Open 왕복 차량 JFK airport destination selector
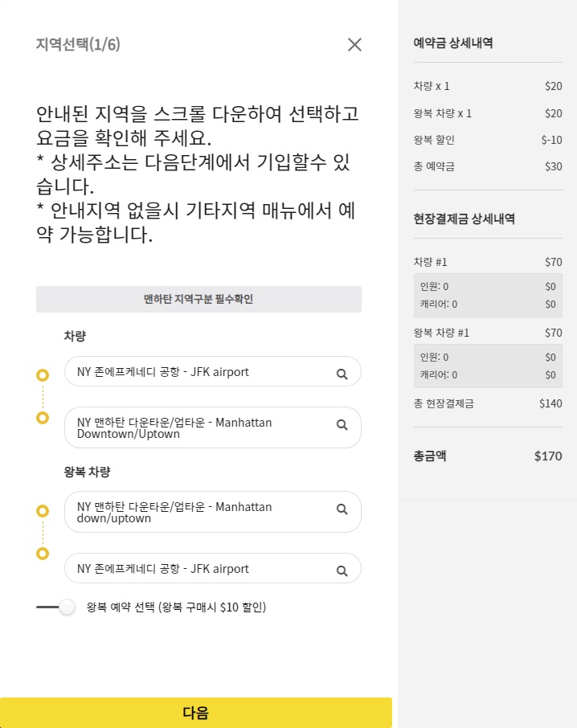The width and height of the screenshot is (577, 728). (201, 569)
